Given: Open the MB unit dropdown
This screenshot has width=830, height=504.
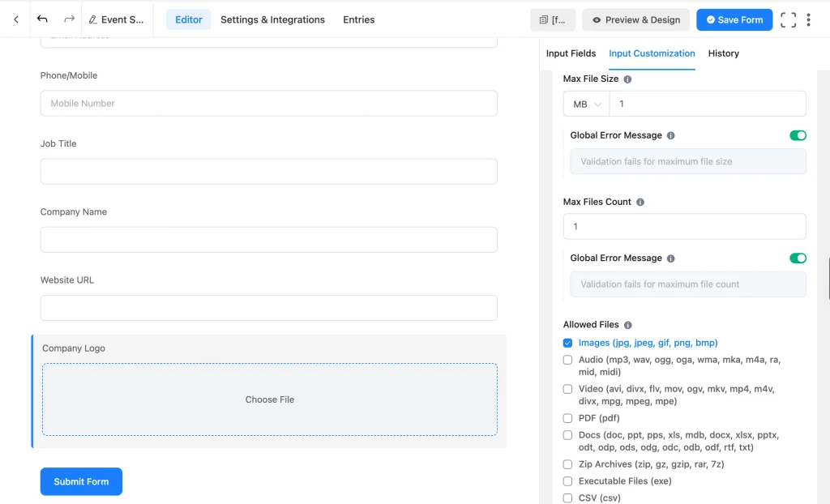Looking at the screenshot, I should pos(587,105).
